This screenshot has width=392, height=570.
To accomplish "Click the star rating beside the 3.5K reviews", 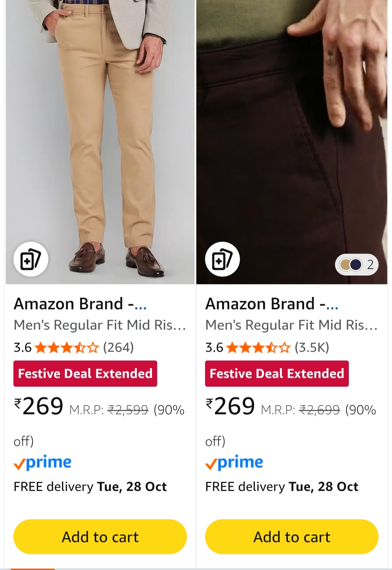I will [258, 348].
